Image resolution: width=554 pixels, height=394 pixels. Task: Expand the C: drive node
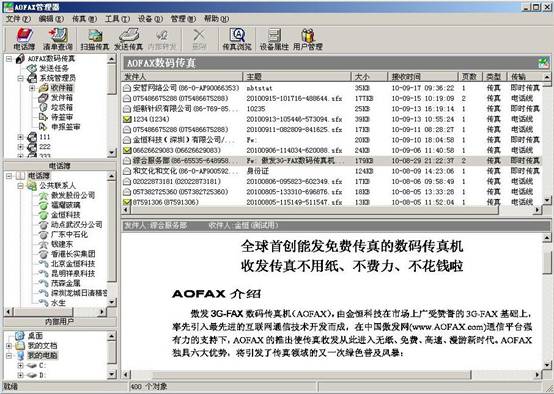[x=21, y=365]
